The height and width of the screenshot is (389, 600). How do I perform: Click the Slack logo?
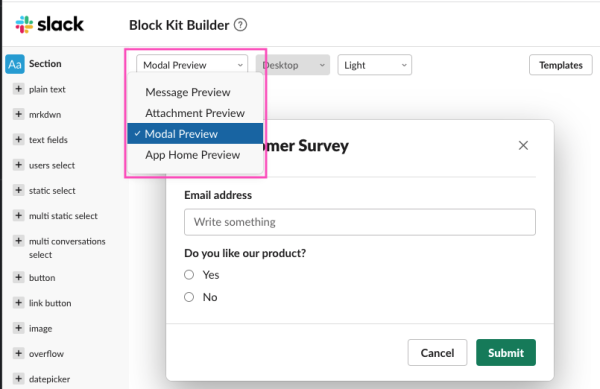49,24
